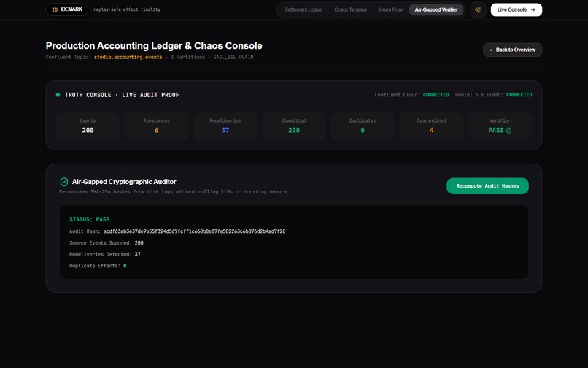Click the Redeliveries Detected 37 line
This screenshot has height=368, width=588.
point(105,254)
